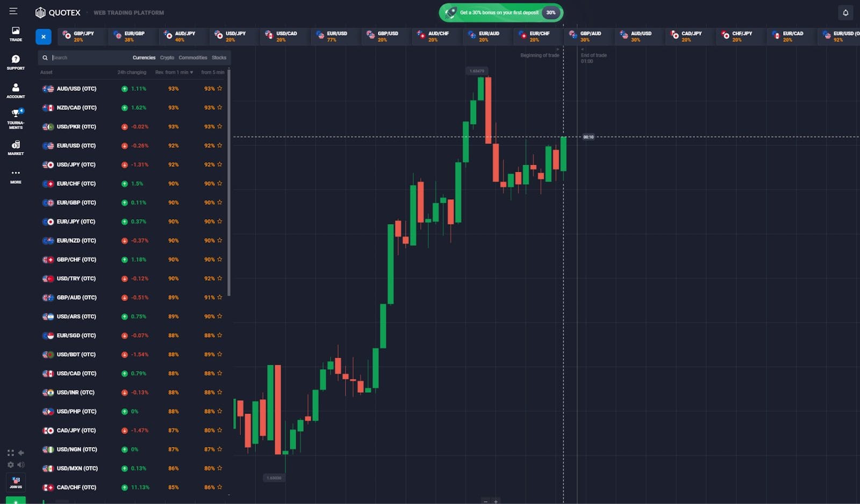Mute sound with the speaker icon

click(x=21, y=465)
